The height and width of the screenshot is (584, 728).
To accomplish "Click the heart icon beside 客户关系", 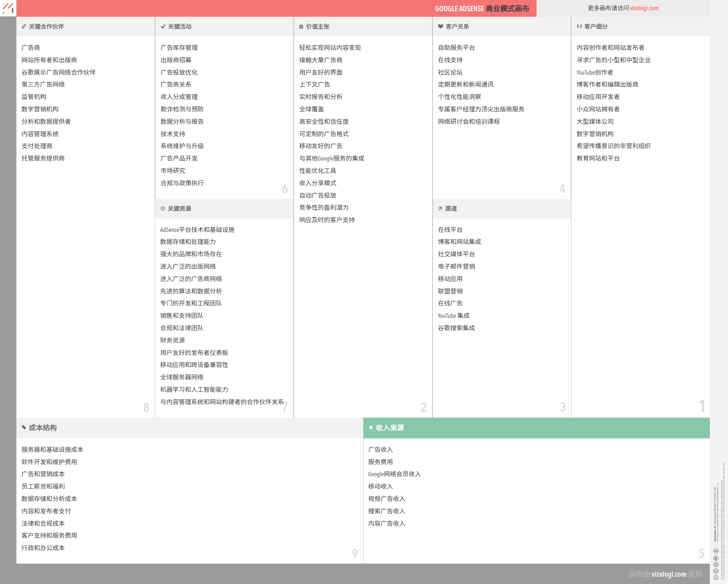I will (x=440, y=27).
